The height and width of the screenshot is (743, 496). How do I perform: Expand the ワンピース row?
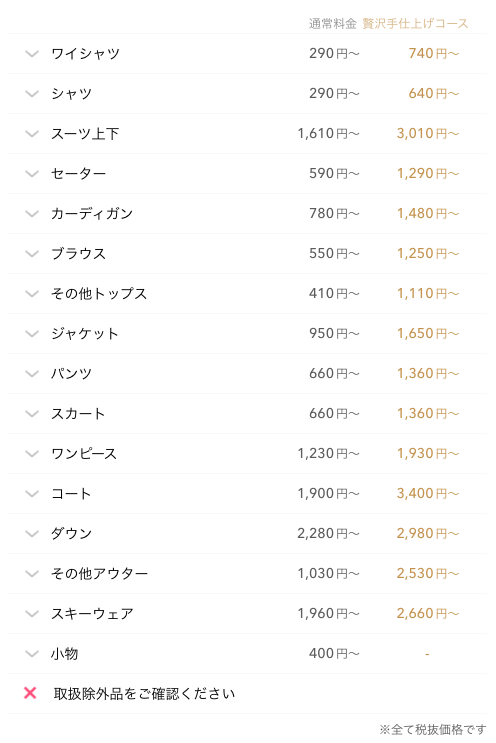coord(247,453)
